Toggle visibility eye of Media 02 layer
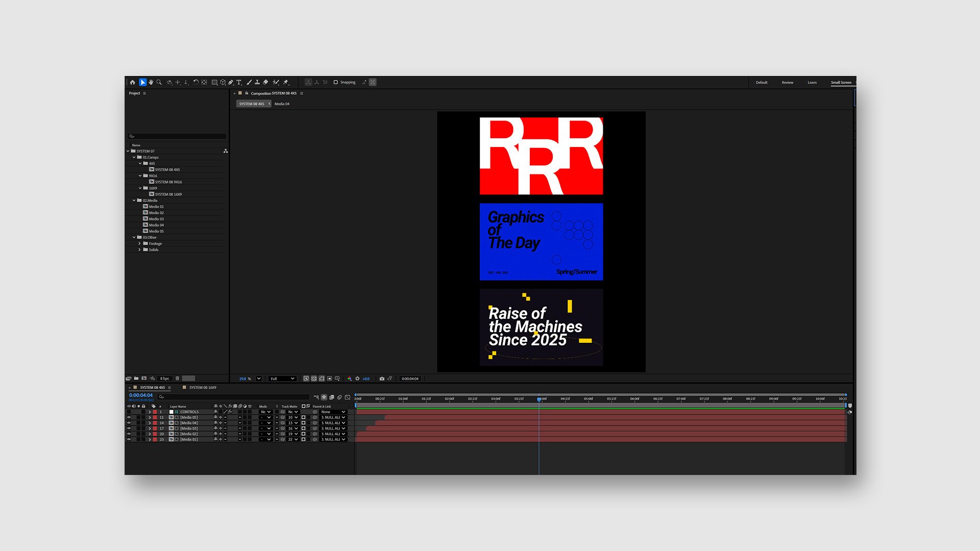This screenshot has width=980, height=551. click(129, 434)
